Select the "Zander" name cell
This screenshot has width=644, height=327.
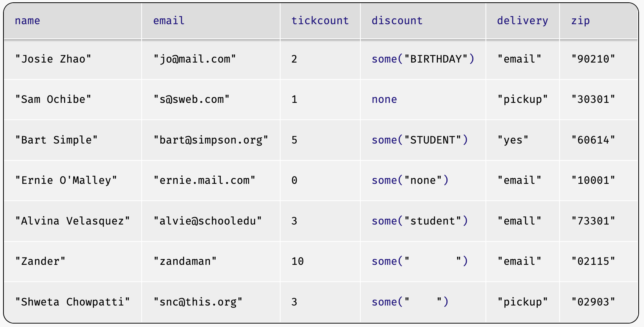click(40, 261)
